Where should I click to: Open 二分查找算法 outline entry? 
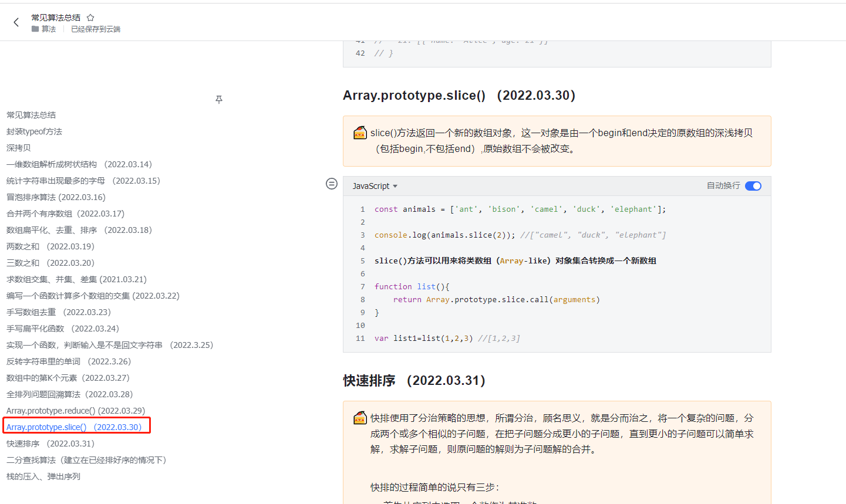[86, 460]
